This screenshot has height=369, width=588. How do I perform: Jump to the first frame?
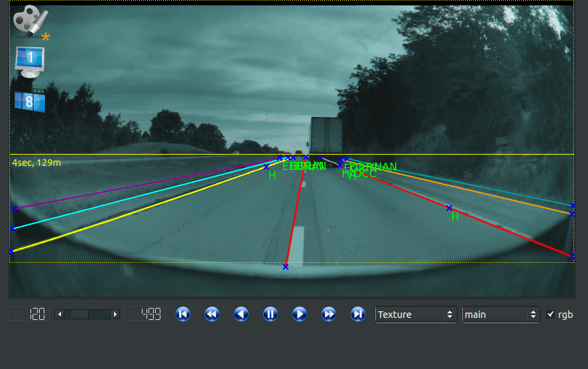click(183, 314)
